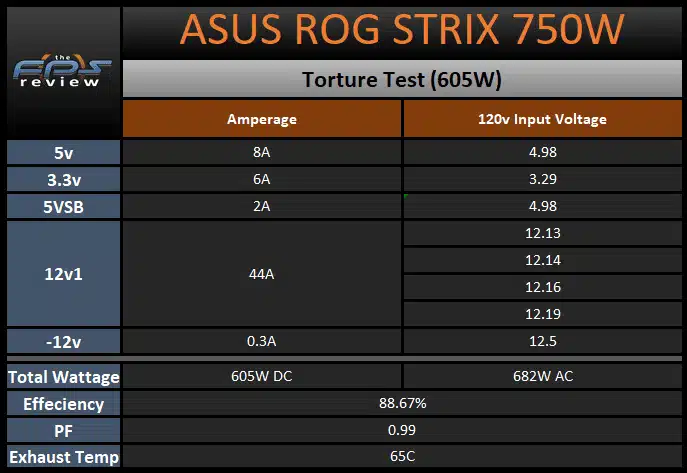Select the PF row label
Viewport: 687px width, 473px height.
tap(64, 431)
